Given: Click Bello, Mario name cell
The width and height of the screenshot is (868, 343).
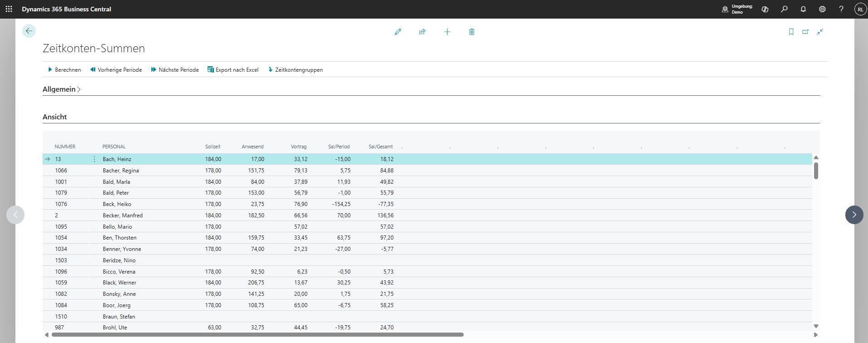Looking at the screenshot, I should (x=117, y=227).
